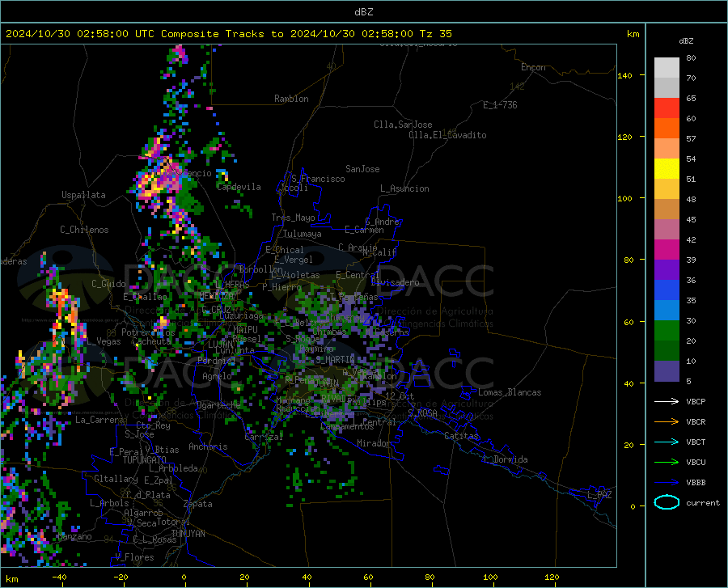Click the blue 36 dBZ color swatch
Image resolution: width=728 pixels, height=588 pixels.
point(667,290)
